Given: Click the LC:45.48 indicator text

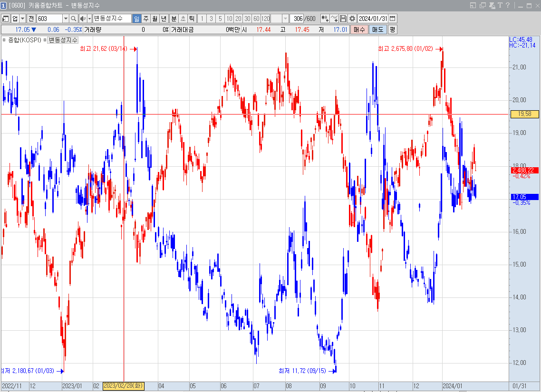Looking at the screenshot, I should pos(521,39).
